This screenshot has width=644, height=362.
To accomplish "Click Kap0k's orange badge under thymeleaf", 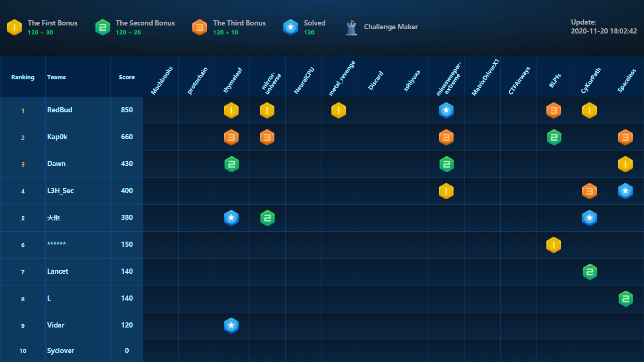I will (x=231, y=137).
